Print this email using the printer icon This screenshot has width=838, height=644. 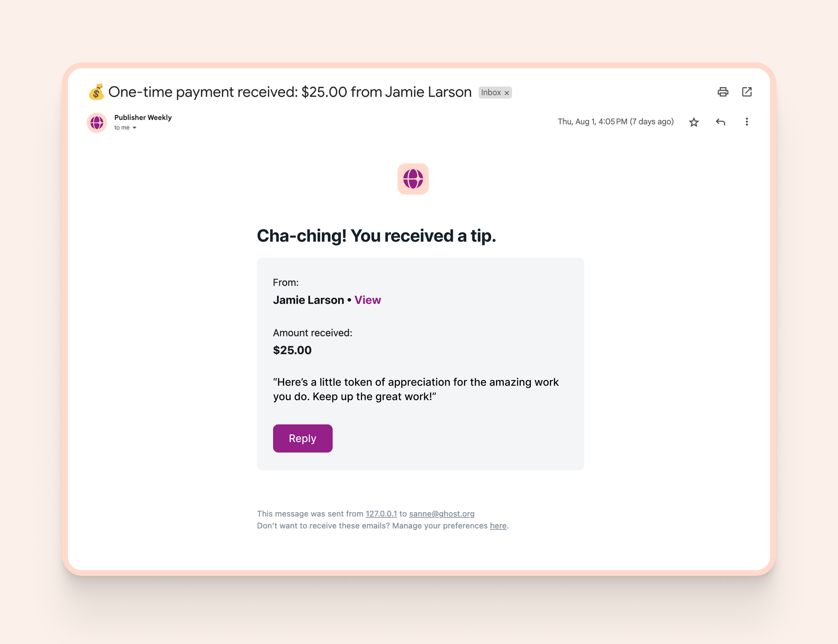click(723, 92)
